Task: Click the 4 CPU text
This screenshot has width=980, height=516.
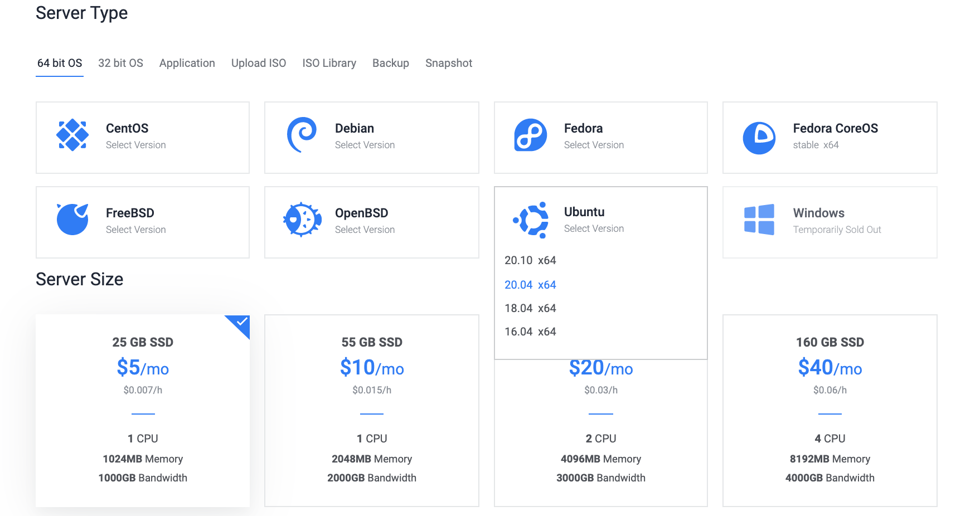Action: (830, 439)
